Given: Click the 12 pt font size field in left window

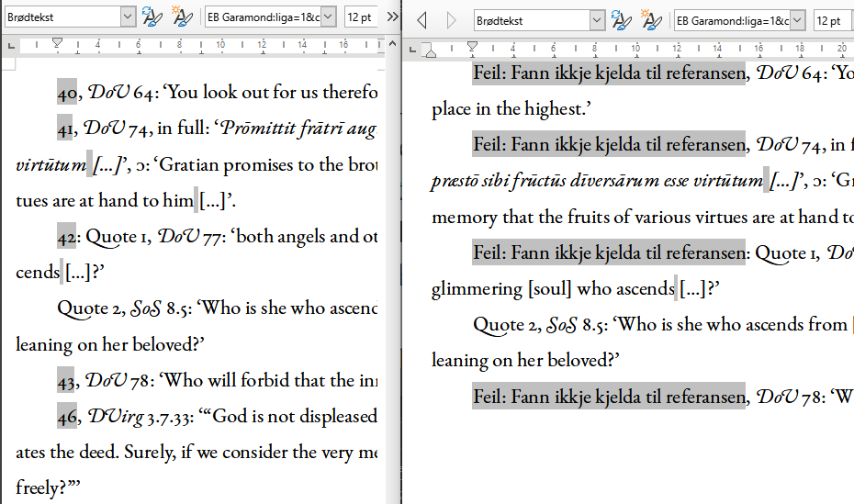Looking at the screenshot, I should [361, 17].
